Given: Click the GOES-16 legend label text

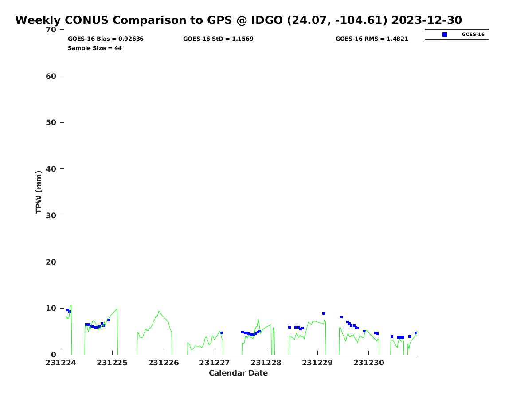Looking at the screenshot, I should 473,35.
